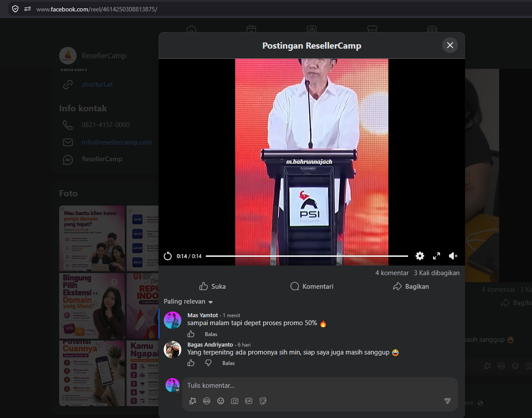
Task: Share the post with Bagikan
Action: pyautogui.click(x=411, y=286)
